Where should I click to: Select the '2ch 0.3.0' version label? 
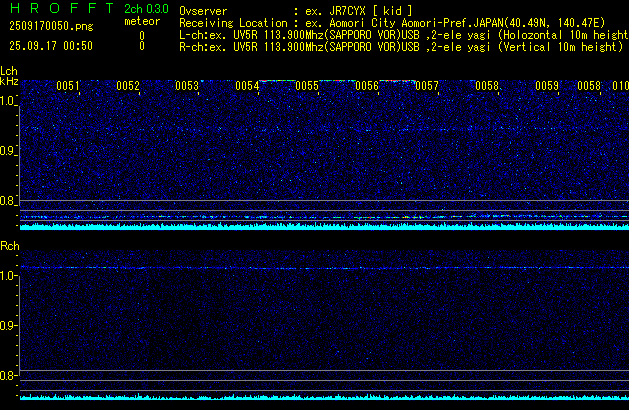pos(146,9)
